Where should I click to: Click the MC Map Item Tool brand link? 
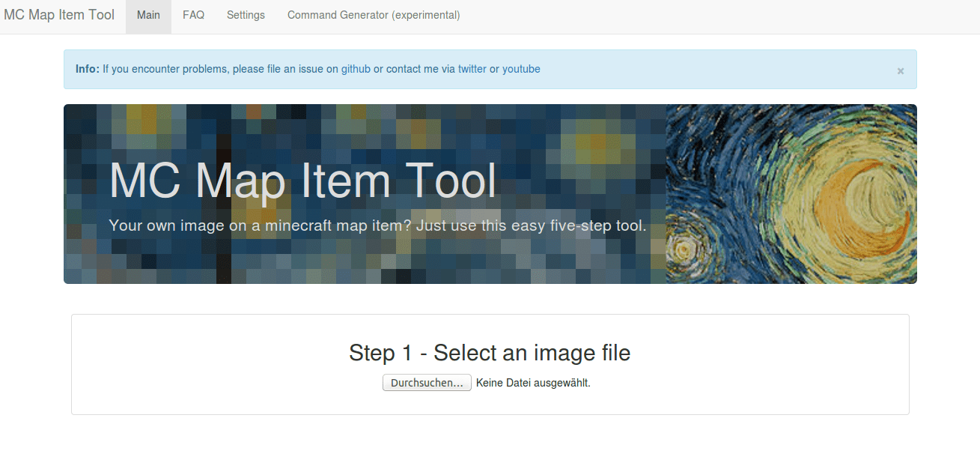click(x=59, y=15)
